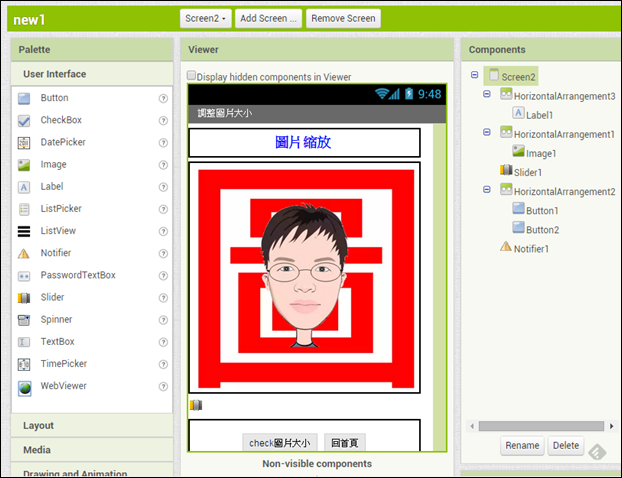Pick the CheckBox palette icon
This screenshot has height=478, width=622.
24,121
